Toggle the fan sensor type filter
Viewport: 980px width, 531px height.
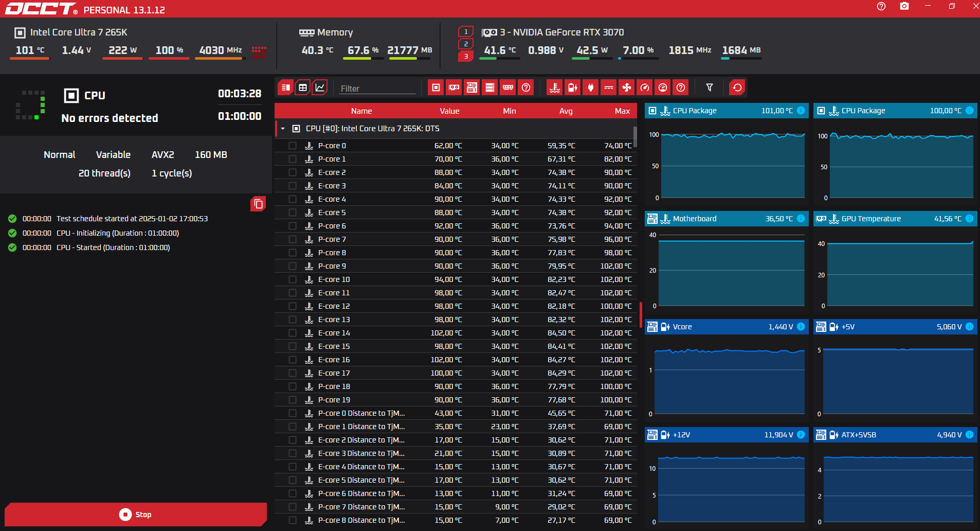[627, 87]
